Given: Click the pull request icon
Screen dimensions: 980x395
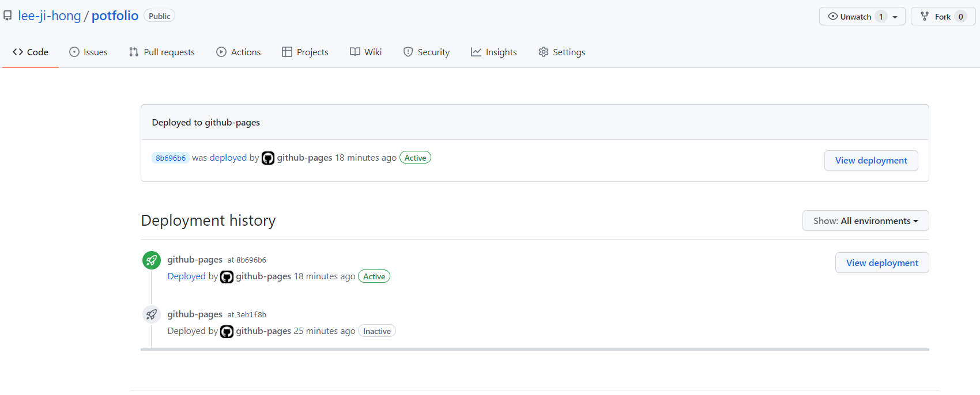Looking at the screenshot, I should pyautogui.click(x=134, y=52).
